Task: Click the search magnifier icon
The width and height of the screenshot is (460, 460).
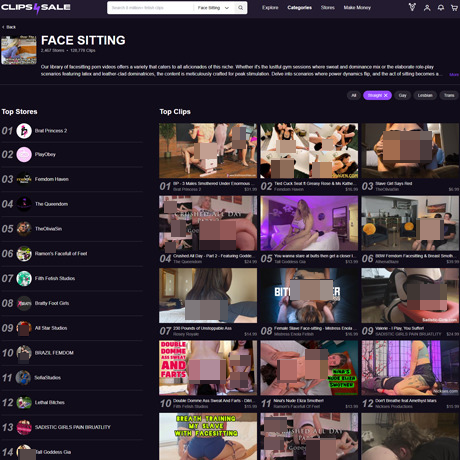Action: click(x=240, y=8)
